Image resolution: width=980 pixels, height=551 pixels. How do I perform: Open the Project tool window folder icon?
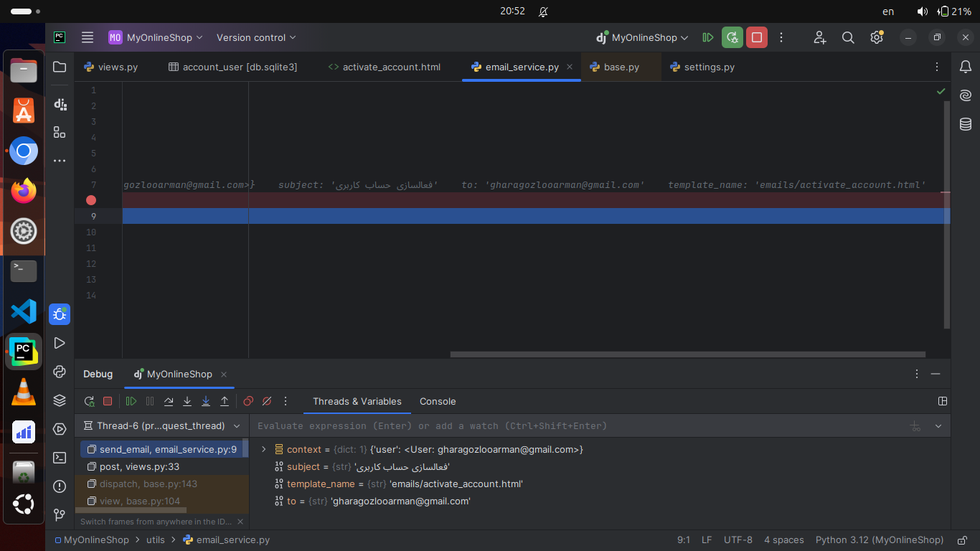coord(60,67)
